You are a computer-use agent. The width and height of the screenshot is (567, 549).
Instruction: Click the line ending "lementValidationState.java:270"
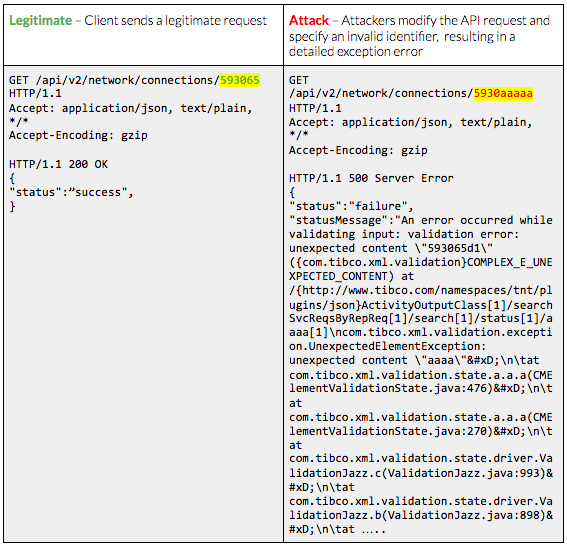(421, 431)
